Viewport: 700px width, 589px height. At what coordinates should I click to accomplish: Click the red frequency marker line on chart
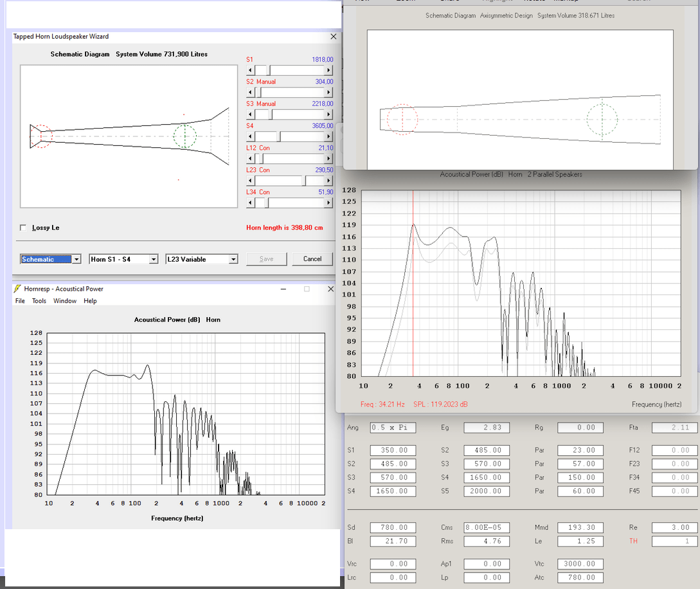click(413, 283)
